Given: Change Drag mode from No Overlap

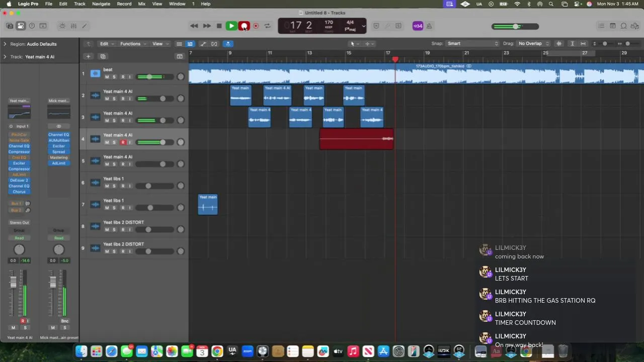Looking at the screenshot, I should point(534,44).
